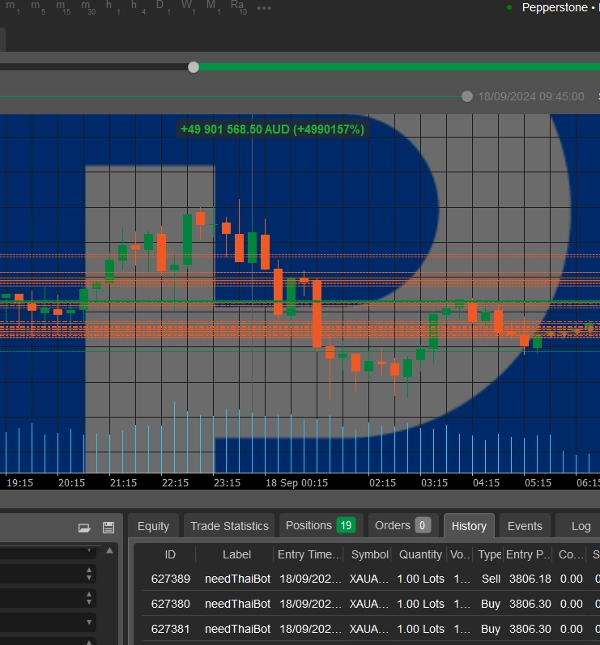
Task: Click the backtest progress slider handle
Action: click(x=193, y=67)
